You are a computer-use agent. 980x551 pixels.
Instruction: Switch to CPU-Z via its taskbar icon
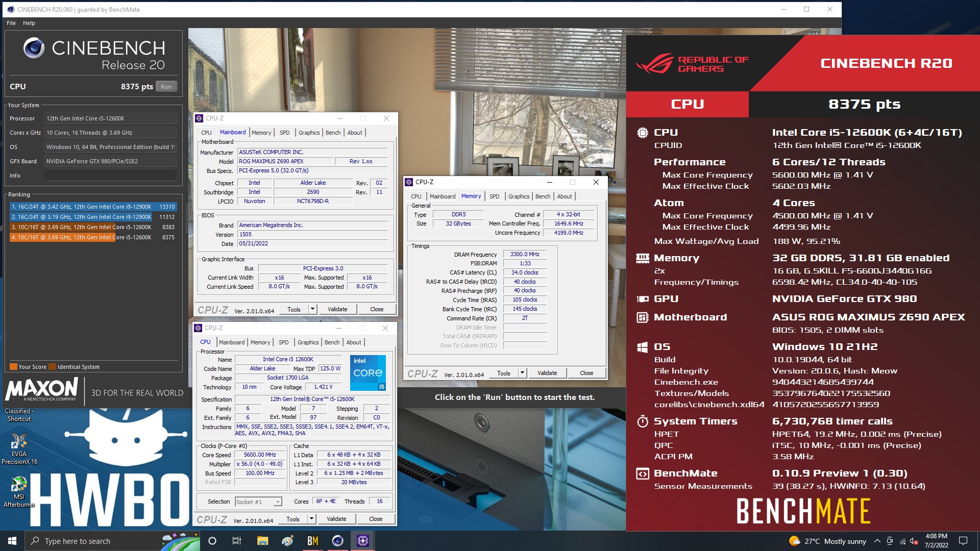click(x=362, y=541)
